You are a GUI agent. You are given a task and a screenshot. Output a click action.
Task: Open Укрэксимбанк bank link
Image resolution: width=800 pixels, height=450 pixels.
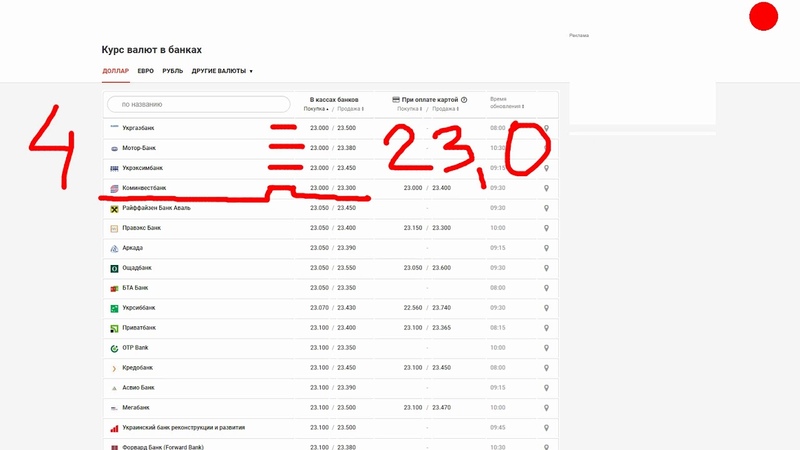point(142,168)
